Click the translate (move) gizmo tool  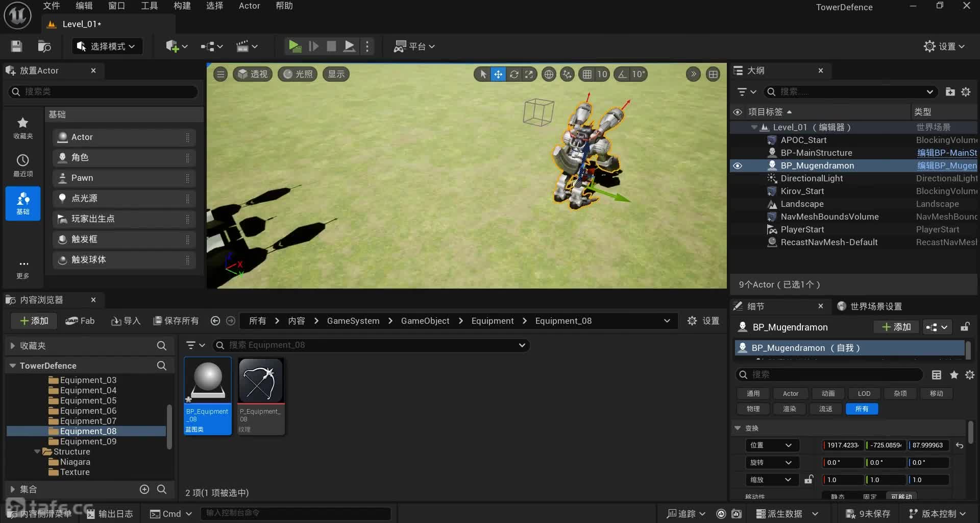(x=498, y=75)
